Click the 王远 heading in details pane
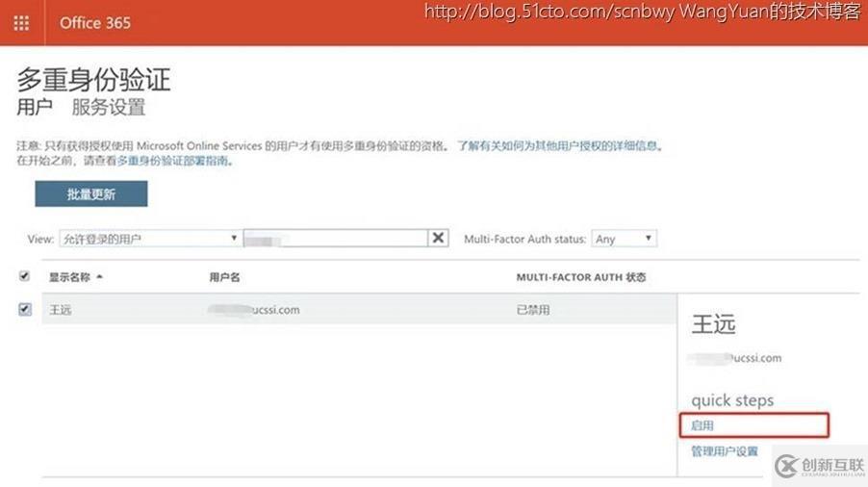Screen dimensions: 868x487 [x=714, y=323]
